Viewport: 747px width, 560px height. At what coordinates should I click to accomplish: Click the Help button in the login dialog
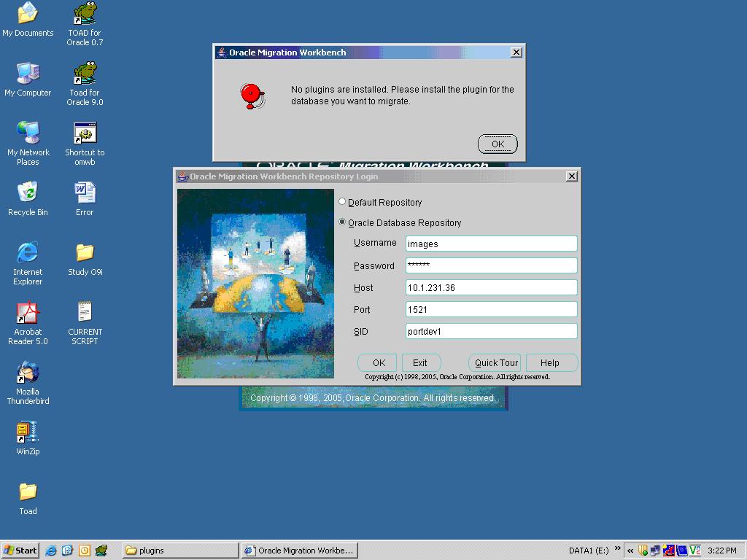click(550, 363)
